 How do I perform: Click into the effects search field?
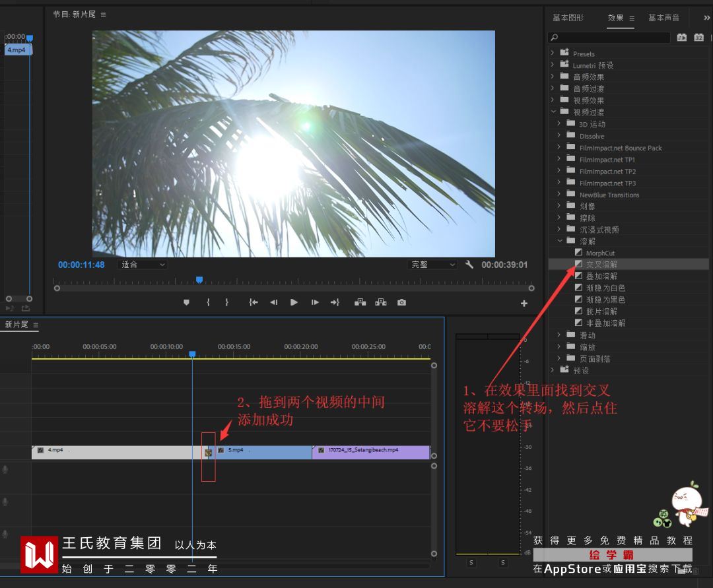[609, 37]
